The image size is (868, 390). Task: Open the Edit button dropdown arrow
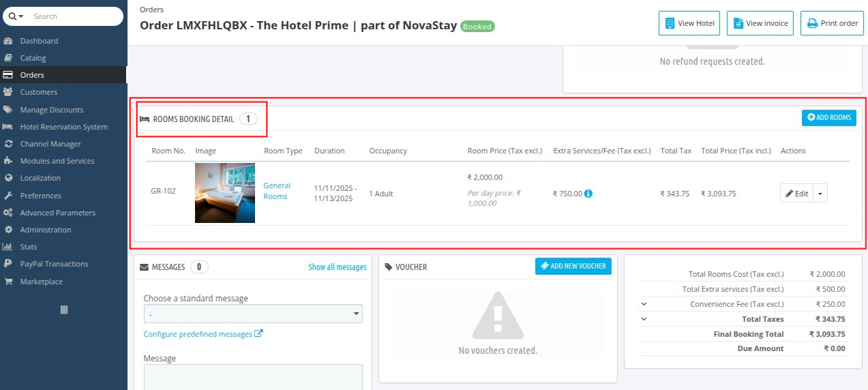tap(820, 194)
